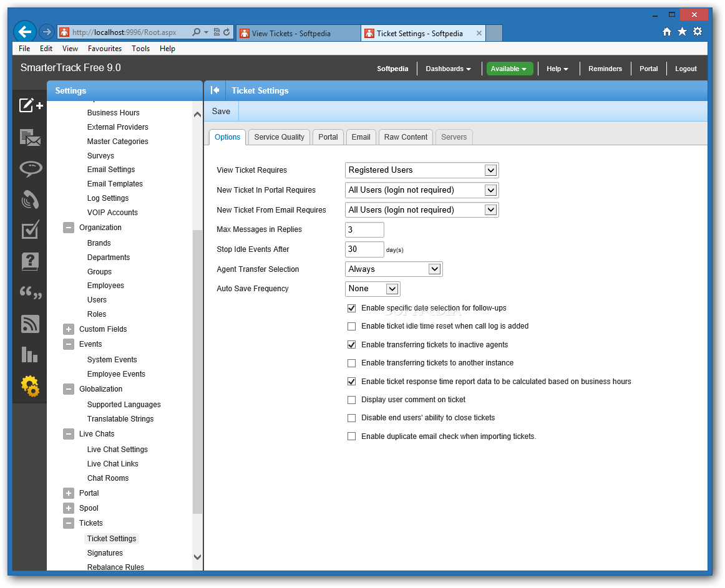The height and width of the screenshot is (588, 725).
Task: Enable Display user comment on ticket
Action: click(x=351, y=400)
